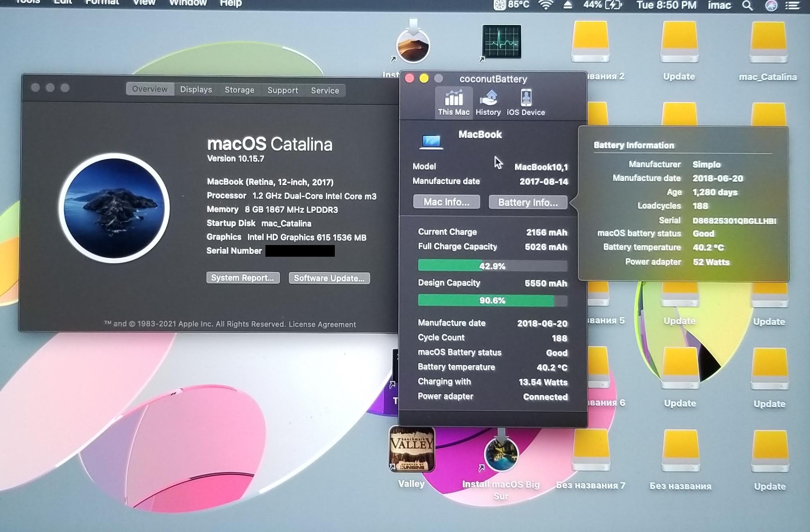The width and height of the screenshot is (810, 532).
Task: Expand the Battery Info popover button
Action: click(528, 202)
